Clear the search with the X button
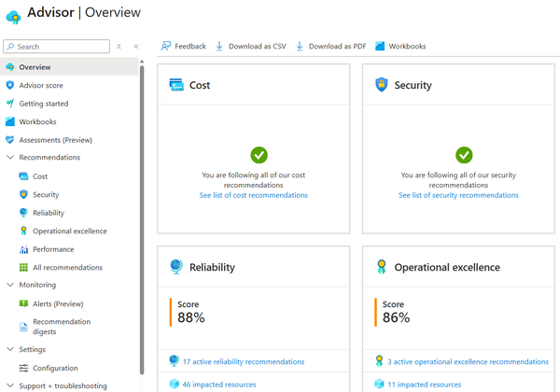Viewport: 560px width, 392px height. pos(119,47)
